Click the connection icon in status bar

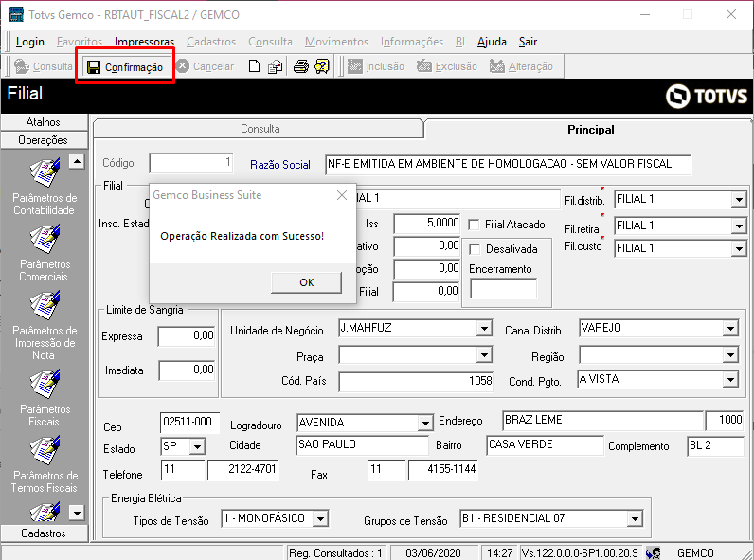[x=653, y=553]
